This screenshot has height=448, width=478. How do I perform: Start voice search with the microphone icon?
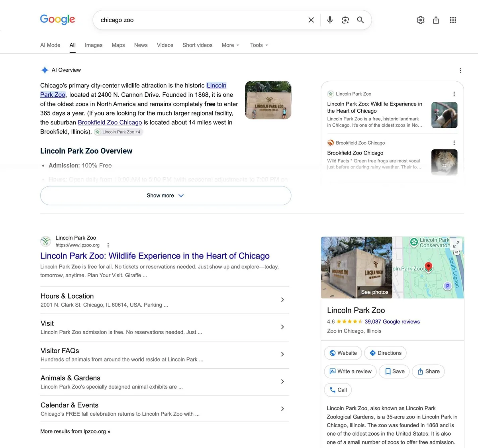coord(330,20)
